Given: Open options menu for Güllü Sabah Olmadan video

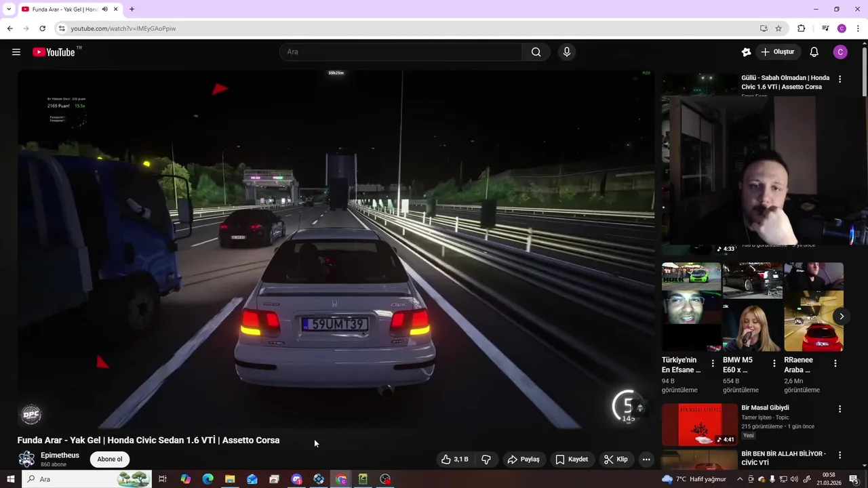Looking at the screenshot, I should coord(840,79).
